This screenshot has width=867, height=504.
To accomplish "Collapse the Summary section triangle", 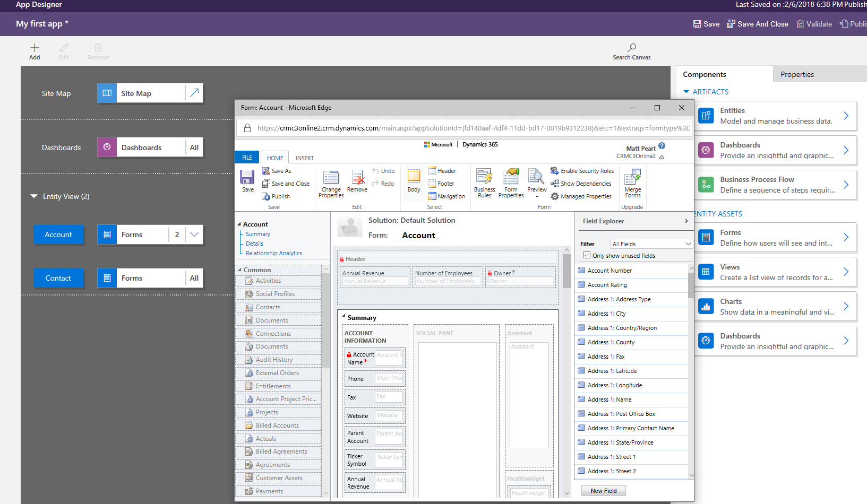I will [x=344, y=316].
